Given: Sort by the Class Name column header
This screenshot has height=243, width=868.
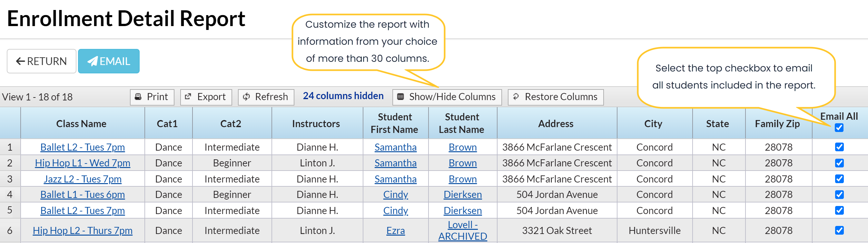Looking at the screenshot, I should point(81,124).
